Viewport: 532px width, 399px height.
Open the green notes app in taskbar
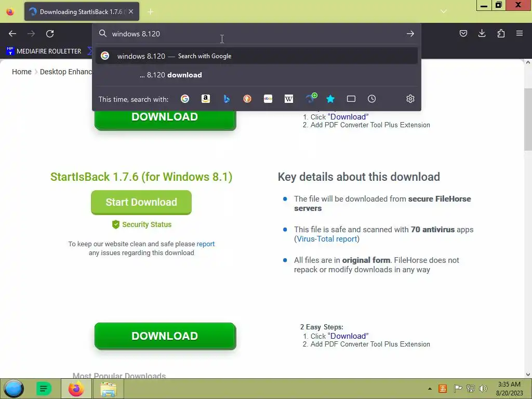[44, 389]
